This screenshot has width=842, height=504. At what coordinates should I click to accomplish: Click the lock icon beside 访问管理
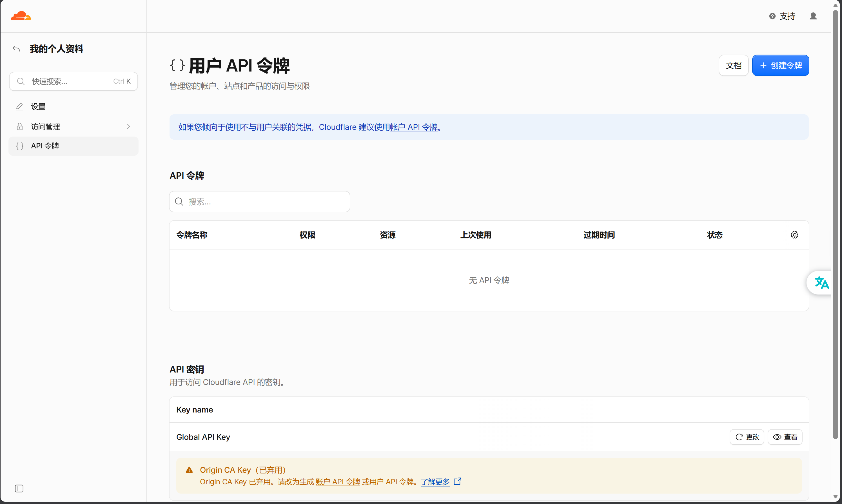click(20, 126)
